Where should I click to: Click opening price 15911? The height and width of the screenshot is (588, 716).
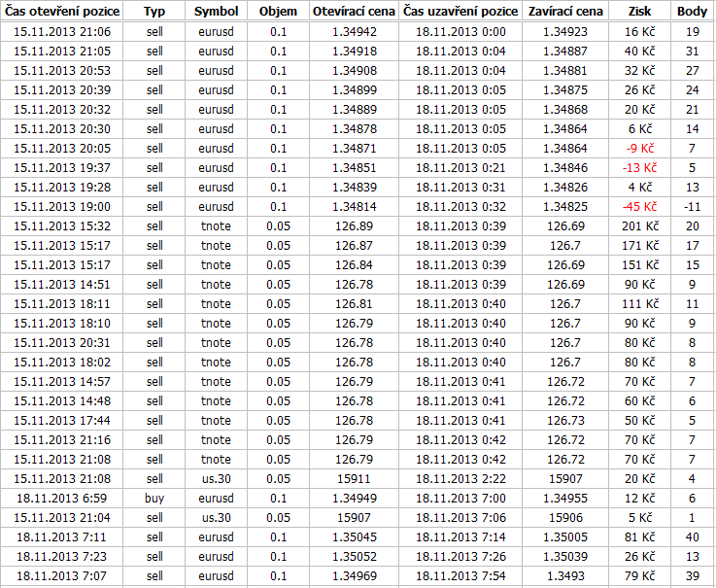point(354,479)
